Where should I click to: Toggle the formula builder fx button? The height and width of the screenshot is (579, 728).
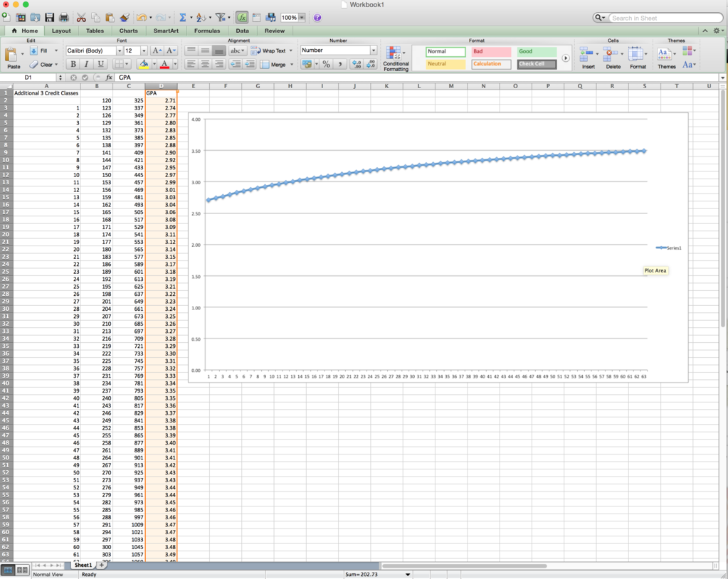tap(242, 18)
